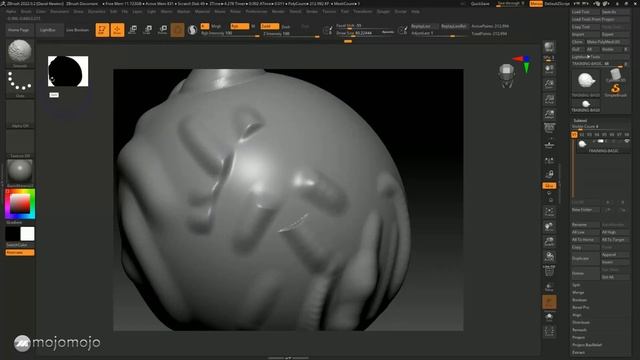The width and height of the screenshot is (640, 360).
Task: Open the Dots stroke selector
Action: click(20, 84)
